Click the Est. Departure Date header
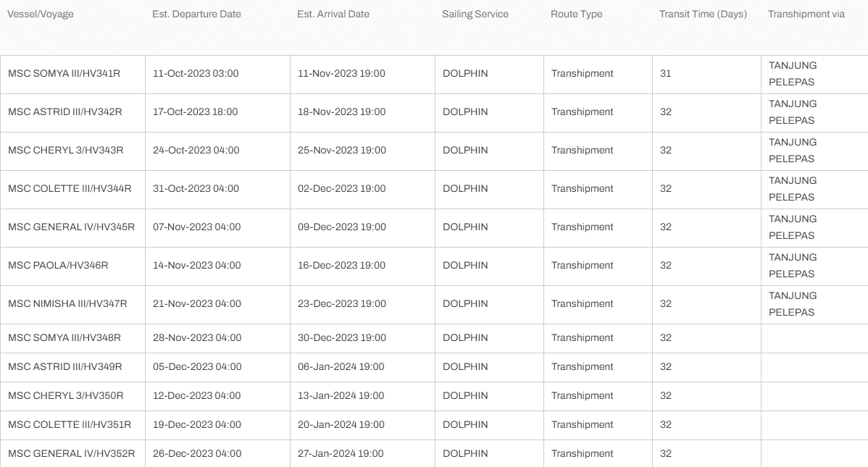Screen dimensions: 868x467 tap(196, 14)
